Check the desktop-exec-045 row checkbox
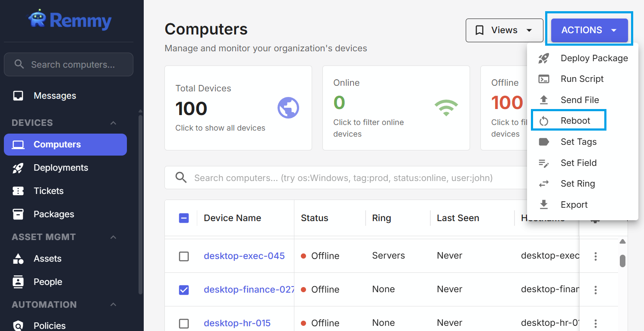Screen dimensions: 644x331 pos(184,256)
